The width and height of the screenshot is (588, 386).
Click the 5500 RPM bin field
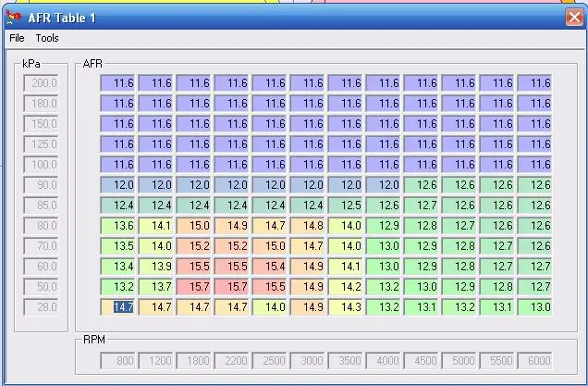click(x=496, y=360)
